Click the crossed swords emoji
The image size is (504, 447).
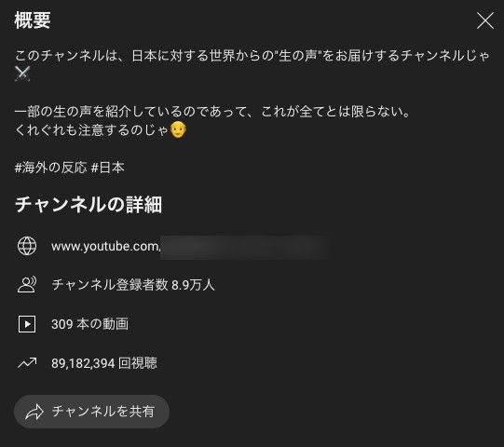[x=22, y=74]
